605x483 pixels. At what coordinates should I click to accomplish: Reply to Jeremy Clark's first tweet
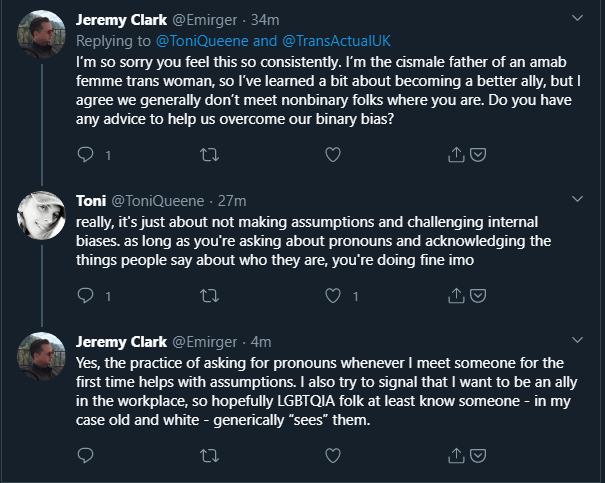85,154
